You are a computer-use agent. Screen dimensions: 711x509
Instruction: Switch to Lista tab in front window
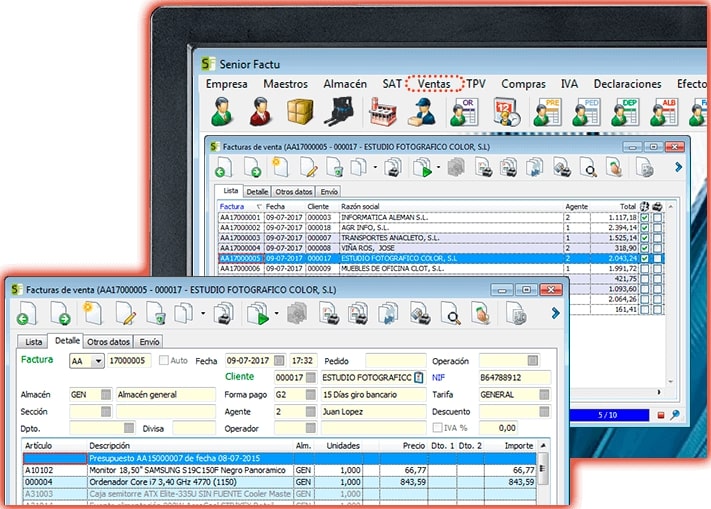tap(34, 342)
